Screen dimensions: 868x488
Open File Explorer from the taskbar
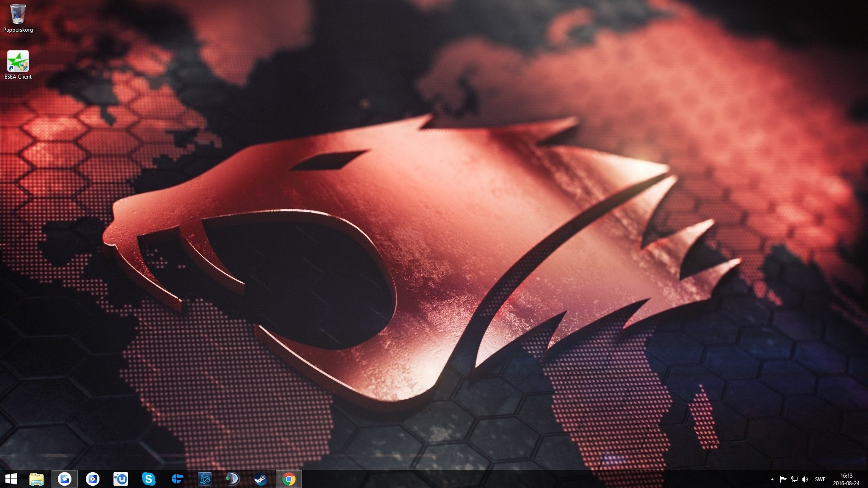[37, 479]
